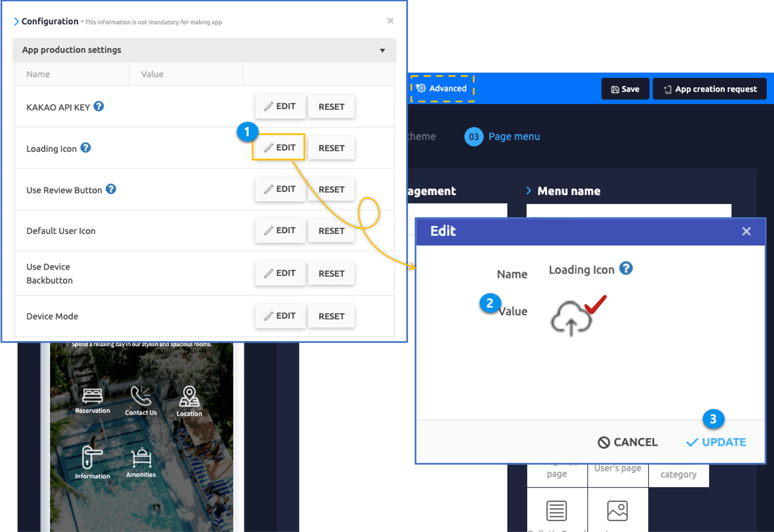Click the KAKAO API KEY help icon
This screenshot has width=774, height=532.
coord(98,106)
